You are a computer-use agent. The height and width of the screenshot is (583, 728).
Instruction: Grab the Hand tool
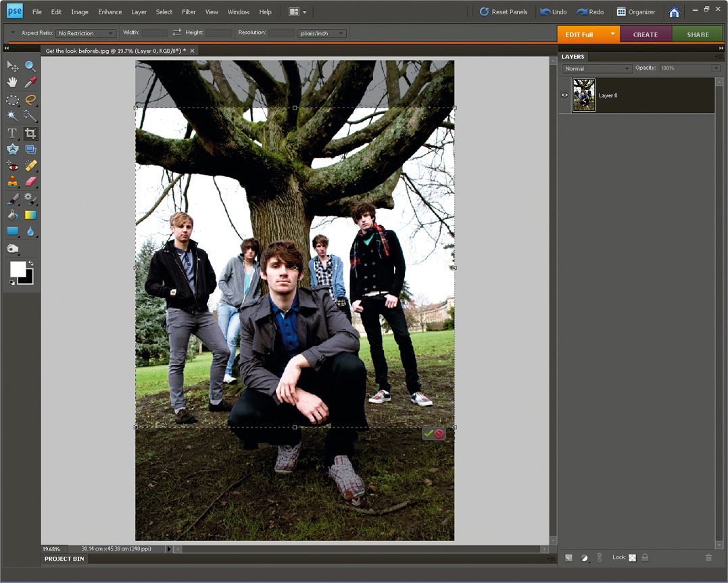pos(13,83)
